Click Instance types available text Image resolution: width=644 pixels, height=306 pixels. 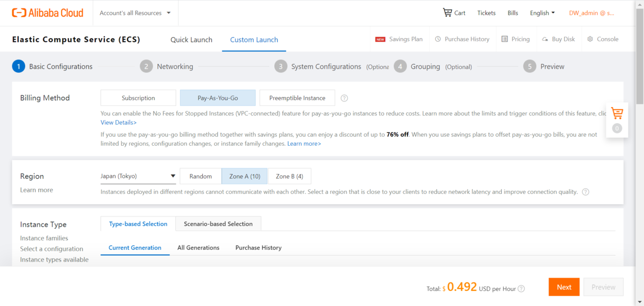[54, 259]
